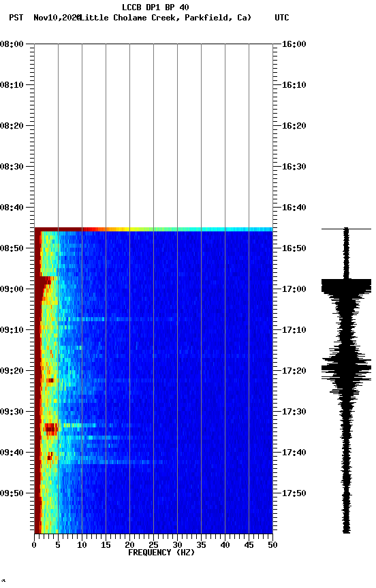Select the 'UTC' timezone label
Image resolution: width=376 pixels, height=588 pixels.
coord(282,18)
